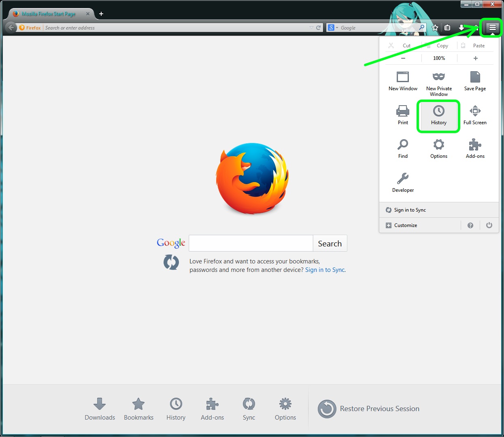This screenshot has height=437, width=504.
Task: Click the bookmark star icon in toolbar
Action: pyautogui.click(x=435, y=28)
